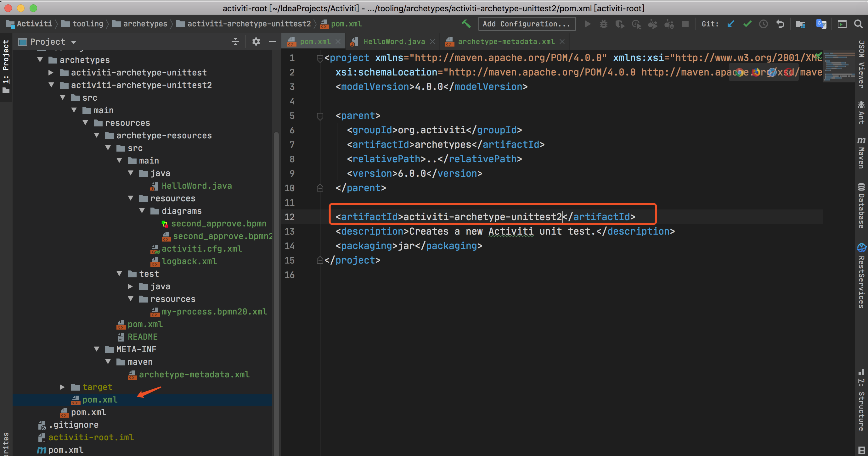Click the Git commit checkmark
This screenshot has width=868, height=456.
[x=747, y=24]
